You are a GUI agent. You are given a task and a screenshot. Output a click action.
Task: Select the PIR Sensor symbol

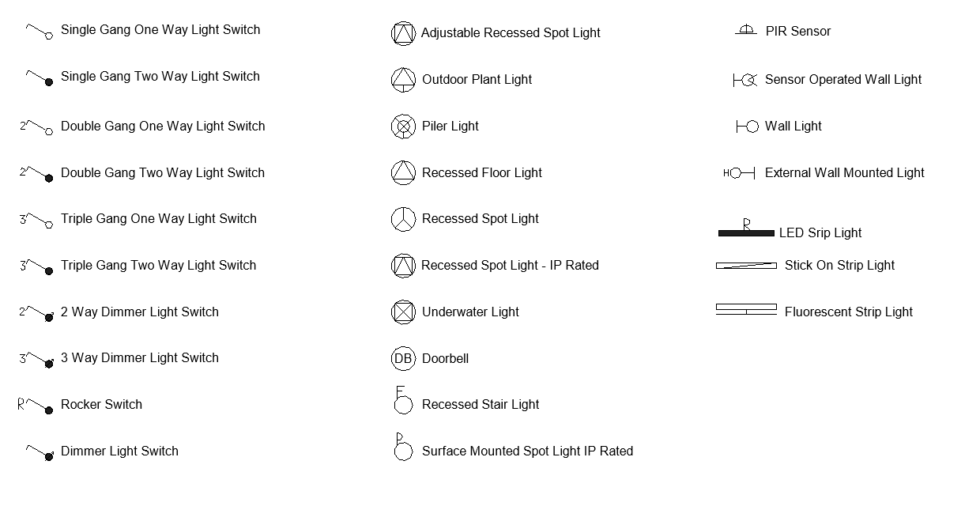pyautogui.click(x=745, y=31)
